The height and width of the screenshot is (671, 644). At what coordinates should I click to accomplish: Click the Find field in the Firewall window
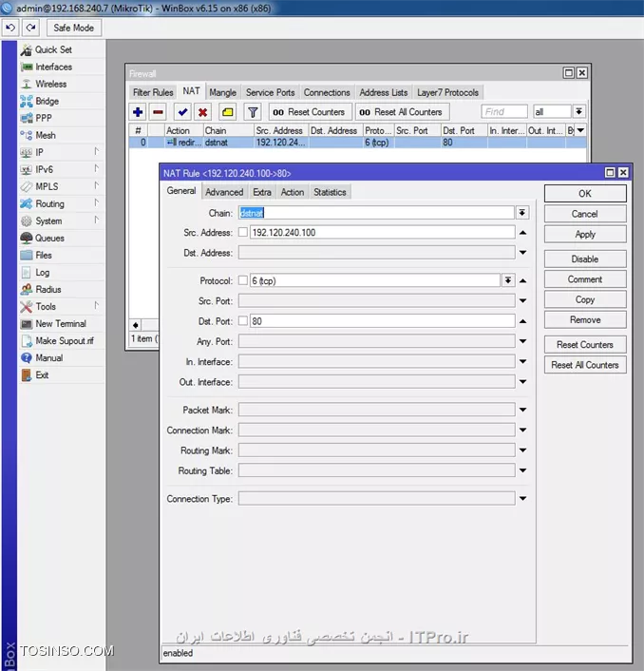pos(503,112)
